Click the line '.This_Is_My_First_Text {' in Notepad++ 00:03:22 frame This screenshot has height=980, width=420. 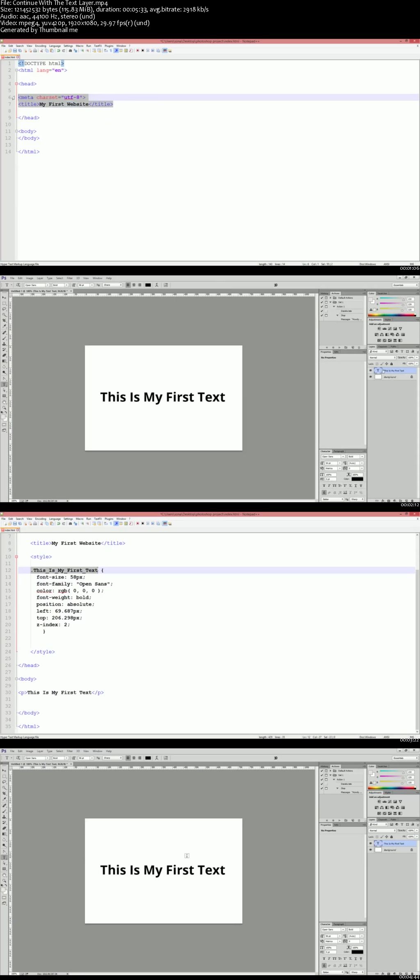coord(68,570)
